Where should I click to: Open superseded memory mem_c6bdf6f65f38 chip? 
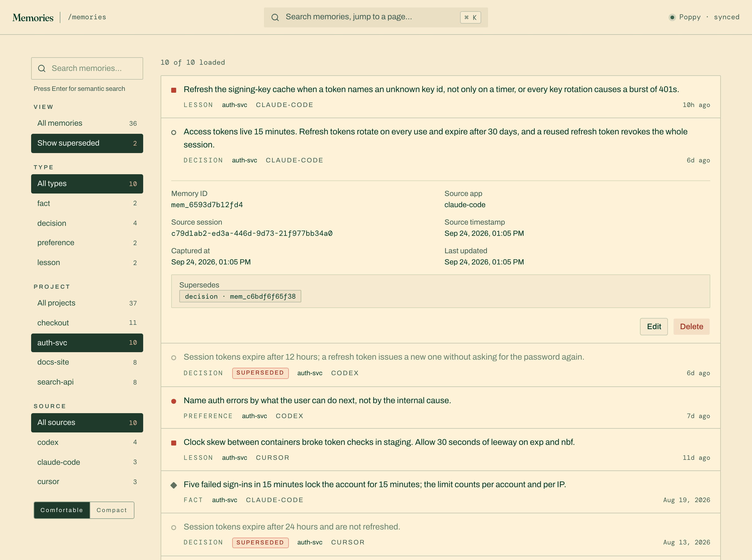[240, 296]
